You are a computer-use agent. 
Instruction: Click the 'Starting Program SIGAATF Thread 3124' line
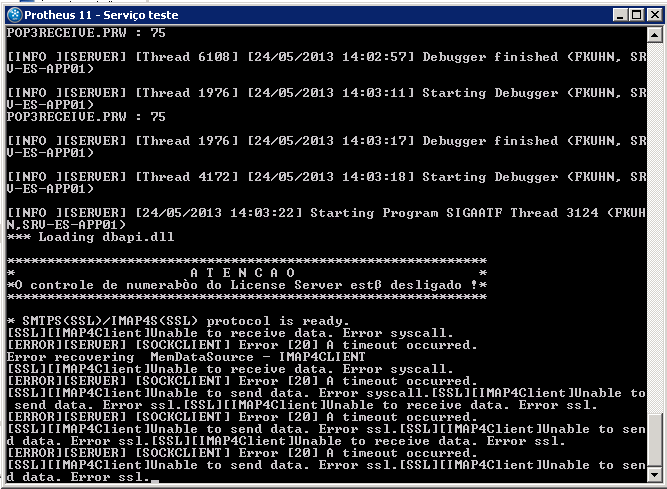(x=326, y=219)
